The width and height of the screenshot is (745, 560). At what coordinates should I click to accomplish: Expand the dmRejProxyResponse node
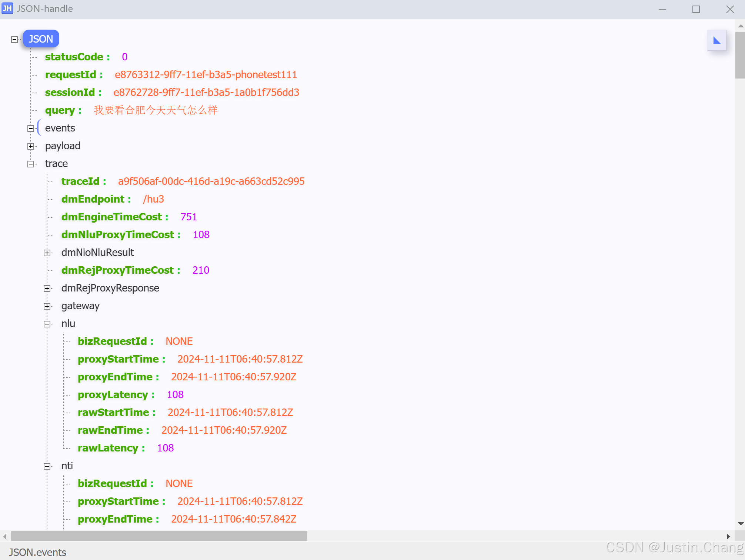tap(47, 289)
